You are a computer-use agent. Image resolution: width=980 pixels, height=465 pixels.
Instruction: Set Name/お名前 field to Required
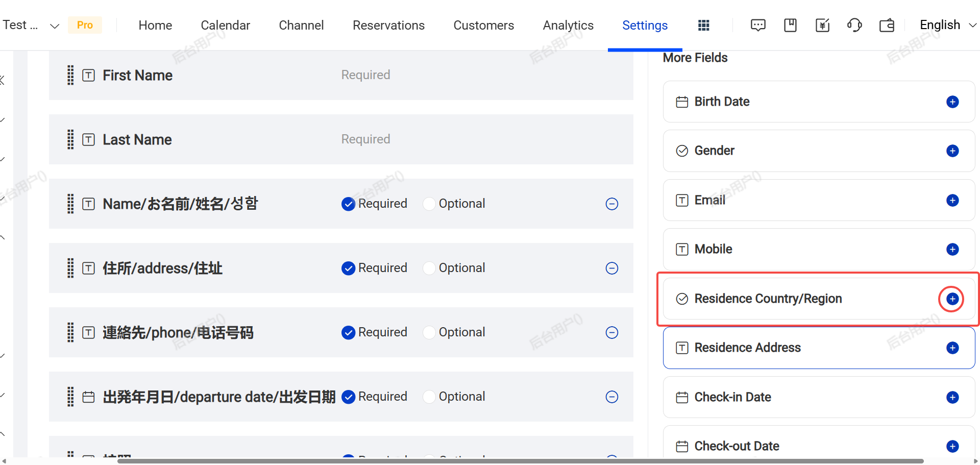tap(348, 204)
